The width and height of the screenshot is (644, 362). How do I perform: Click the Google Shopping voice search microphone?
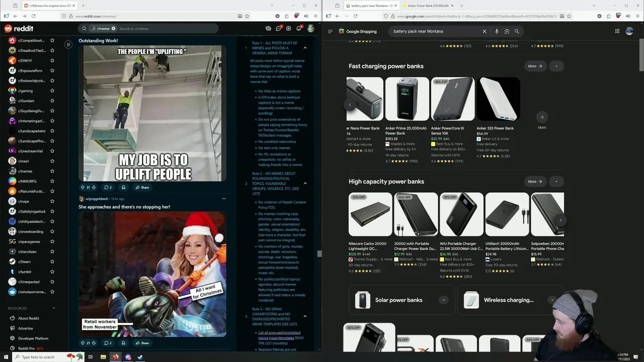coord(497,31)
